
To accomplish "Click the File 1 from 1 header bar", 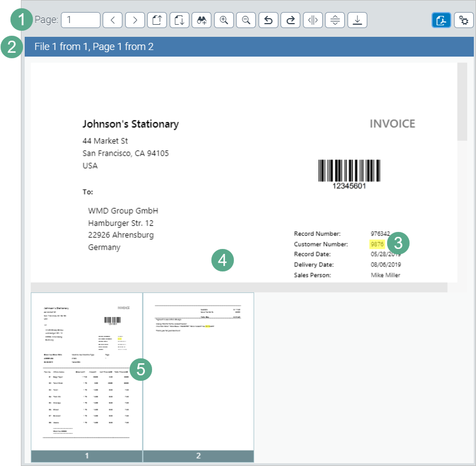I will tap(247, 47).
